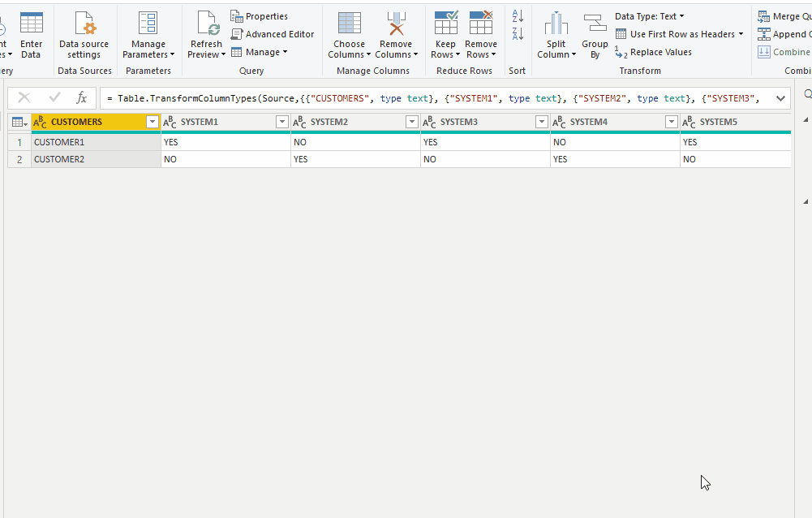
Task: Click the Keep Rows icon
Action: pos(445,24)
